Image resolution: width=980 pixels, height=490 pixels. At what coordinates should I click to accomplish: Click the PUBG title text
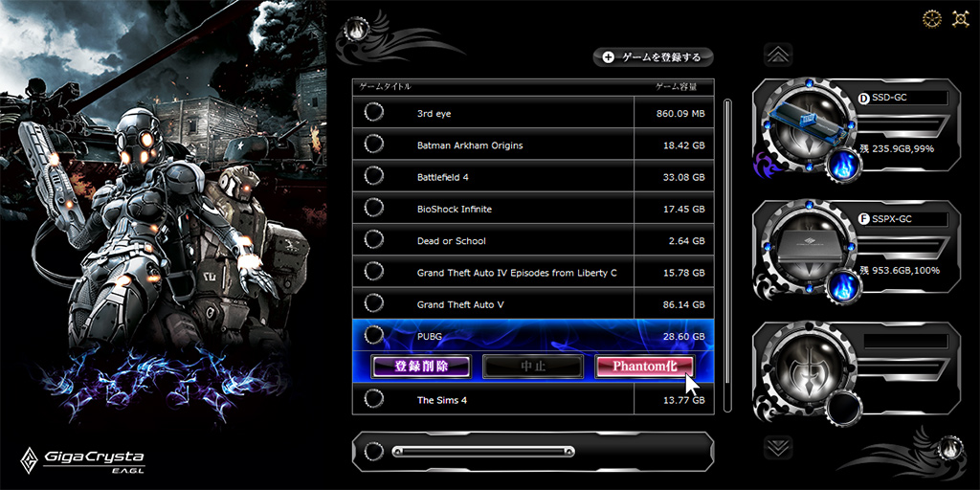pos(430,336)
